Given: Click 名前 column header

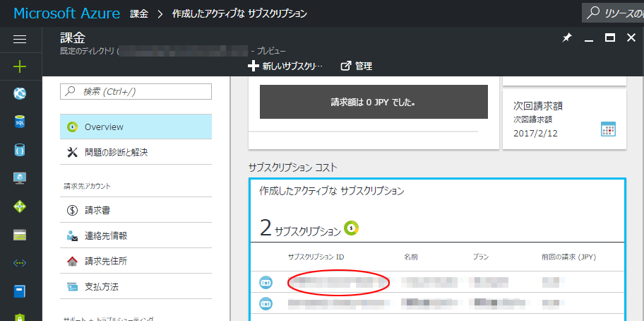Looking at the screenshot, I should [x=411, y=257].
